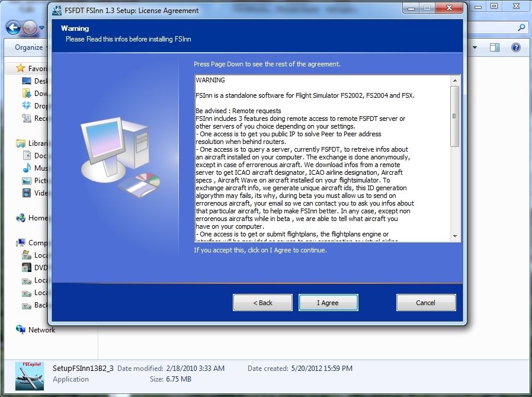Toggle the Explorer preview pane icon
532x397 pixels.
(x=494, y=47)
